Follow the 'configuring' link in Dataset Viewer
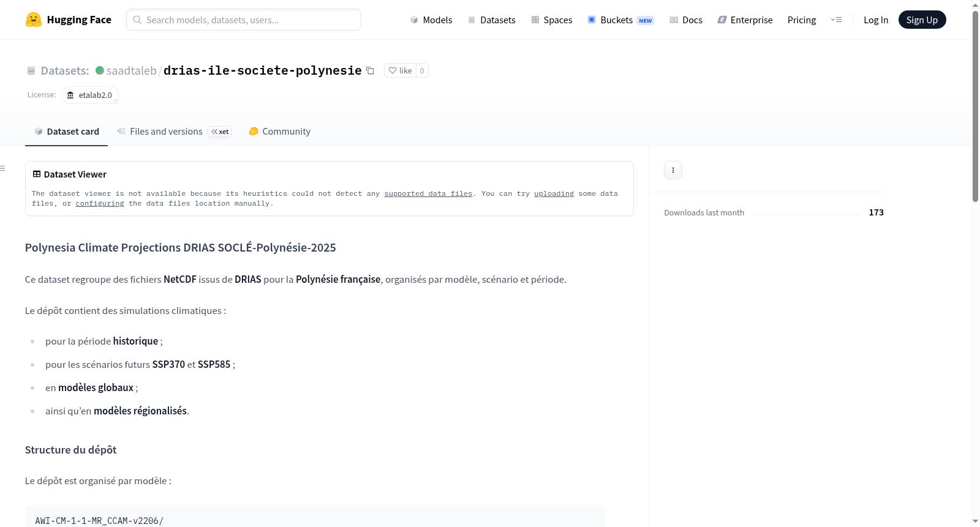Image resolution: width=980 pixels, height=527 pixels. click(x=100, y=203)
